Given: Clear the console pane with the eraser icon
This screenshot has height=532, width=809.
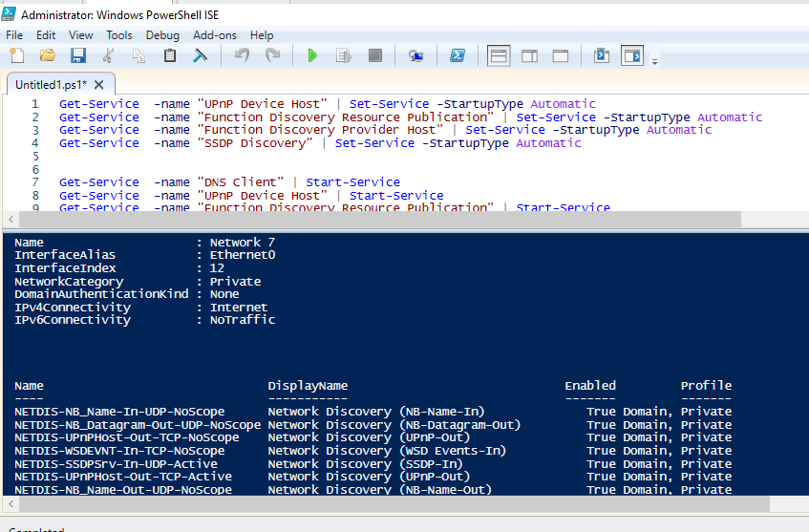Looking at the screenshot, I should pyautogui.click(x=200, y=55).
